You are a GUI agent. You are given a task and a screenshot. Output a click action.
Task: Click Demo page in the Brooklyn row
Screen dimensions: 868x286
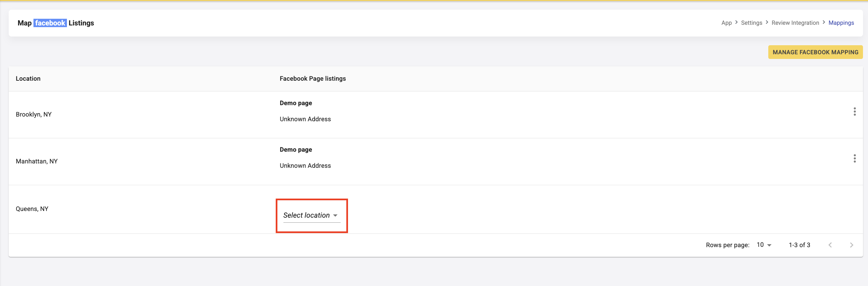tap(296, 103)
